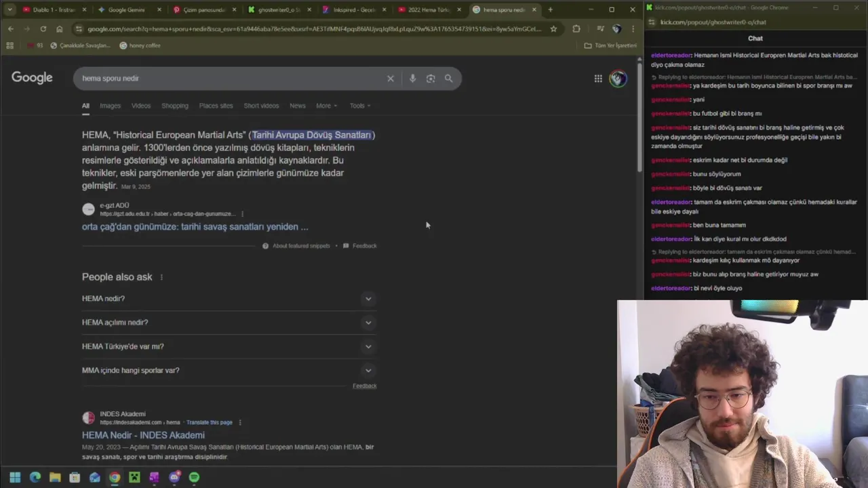Switch to Places sites tab
Viewport: 868px width, 488px height.
pyautogui.click(x=216, y=106)
